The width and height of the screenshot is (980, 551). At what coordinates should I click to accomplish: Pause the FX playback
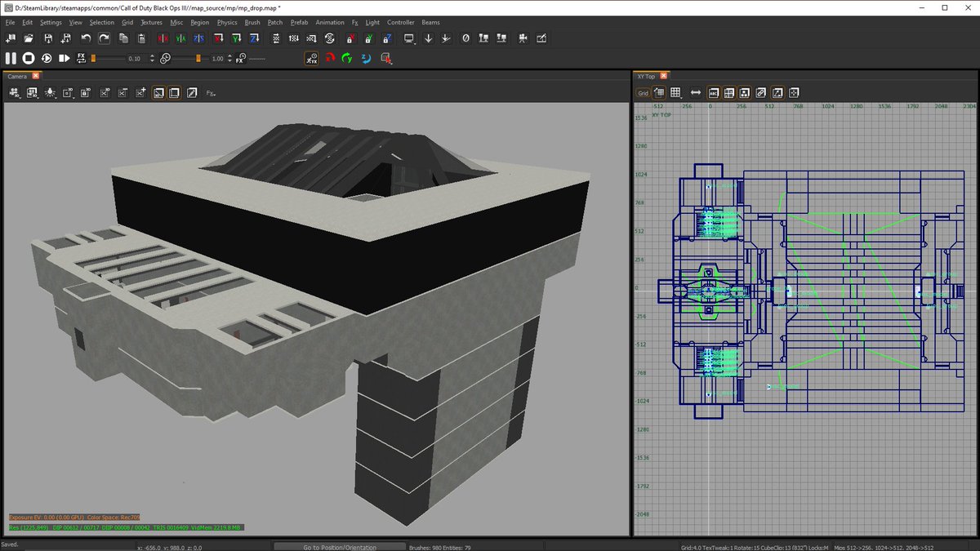pos(11,58)
